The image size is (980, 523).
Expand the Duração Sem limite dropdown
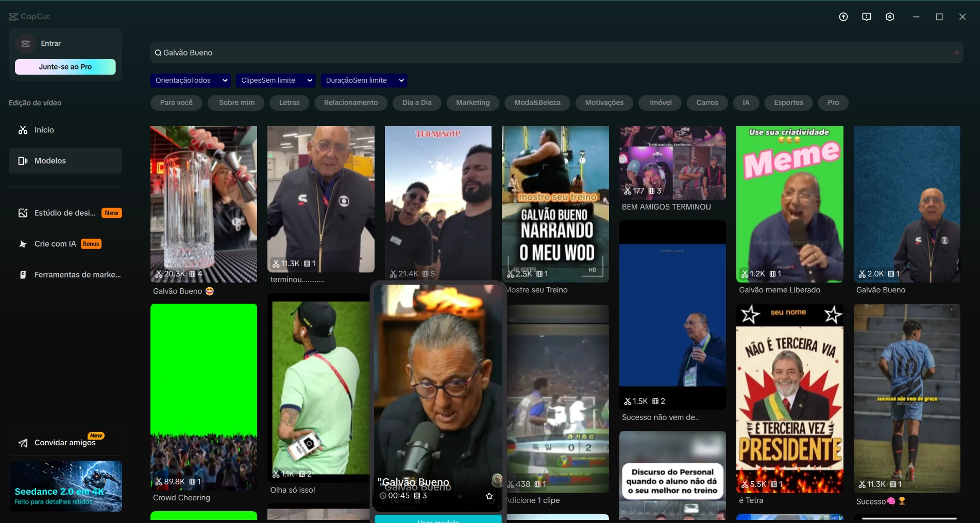pos(364,80)
